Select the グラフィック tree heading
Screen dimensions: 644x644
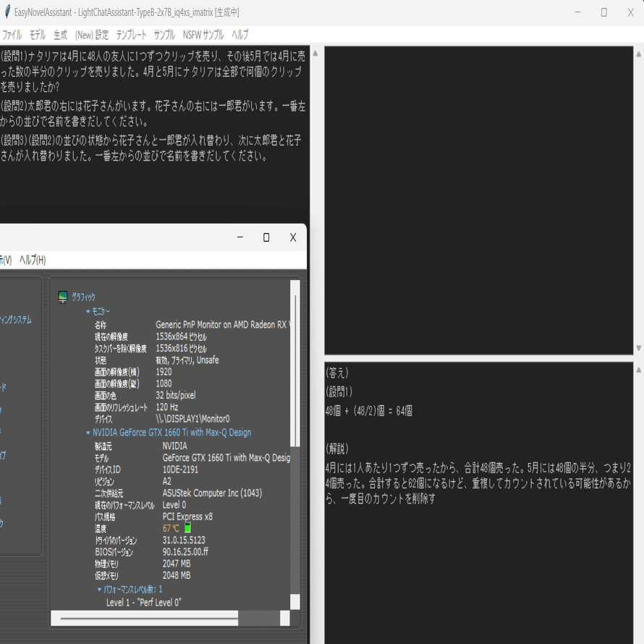coord(83,297)
